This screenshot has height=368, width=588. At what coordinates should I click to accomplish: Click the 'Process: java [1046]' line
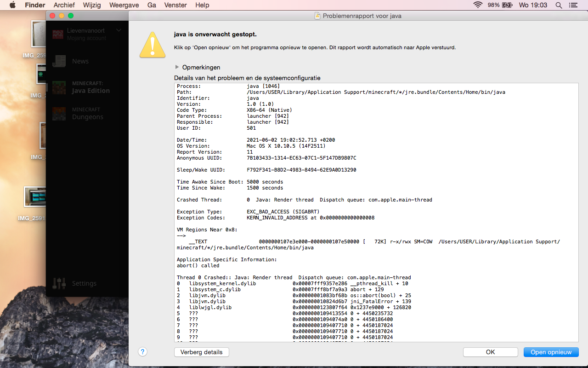click(x=228, y=86)
